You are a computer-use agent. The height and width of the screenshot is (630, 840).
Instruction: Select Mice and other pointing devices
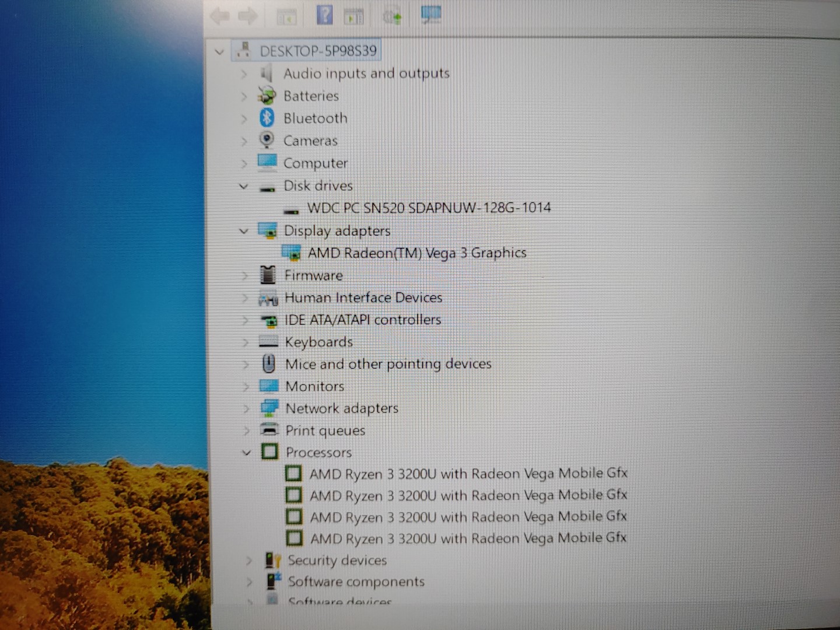(388, 364)
